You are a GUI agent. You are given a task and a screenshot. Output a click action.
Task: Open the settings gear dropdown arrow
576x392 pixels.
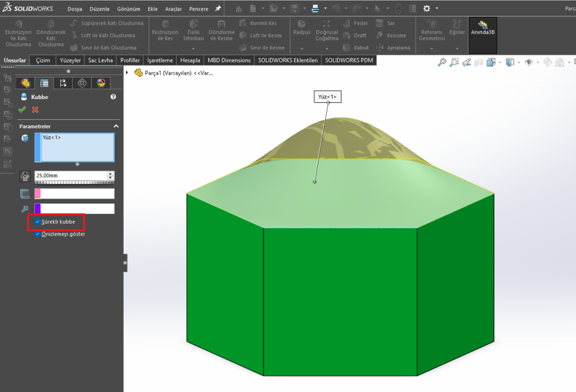pos(437,8)
